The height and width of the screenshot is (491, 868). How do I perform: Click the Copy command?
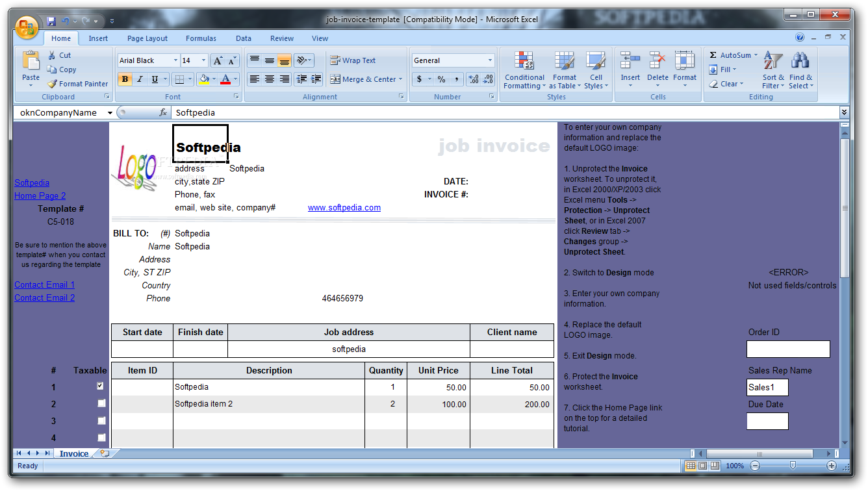62,69
